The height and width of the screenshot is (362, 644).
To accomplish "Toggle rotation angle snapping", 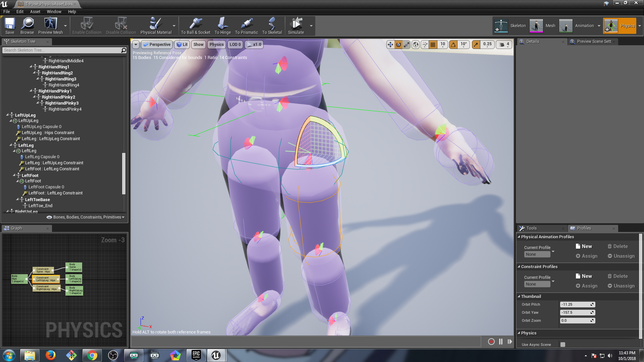I will pos(453,44).
